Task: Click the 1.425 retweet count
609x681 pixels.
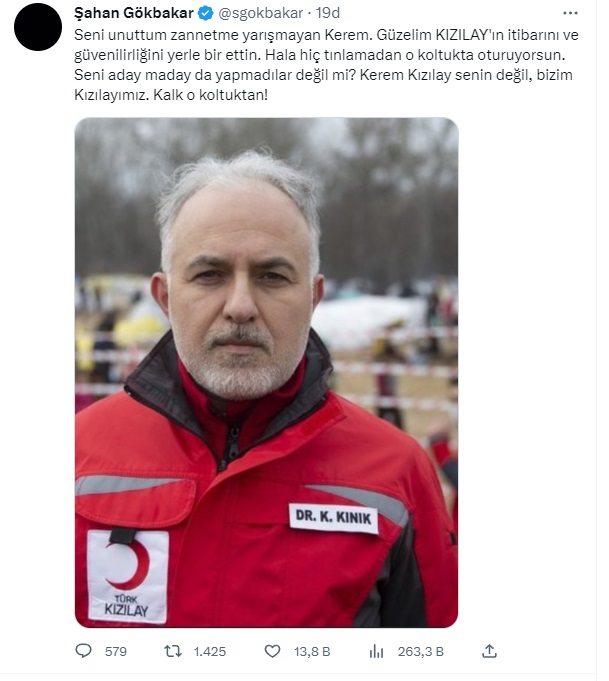Action: [210, 651]
